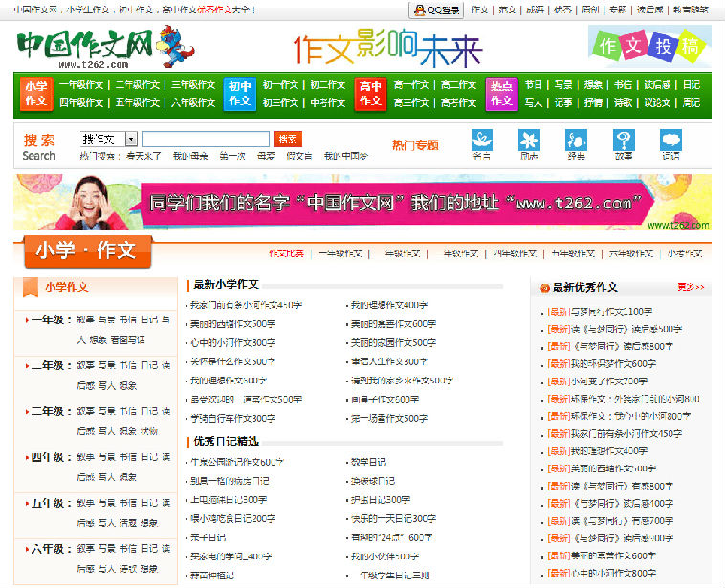This screenshot has height=588, width=725.
Task: Open the pink t262.com promotional banner
Action: click(x=362, y=202)
